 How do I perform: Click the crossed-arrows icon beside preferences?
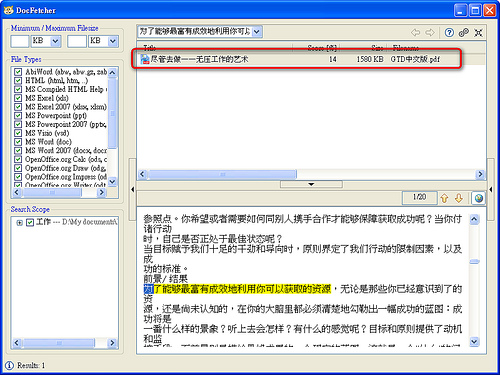click(478, 33)
